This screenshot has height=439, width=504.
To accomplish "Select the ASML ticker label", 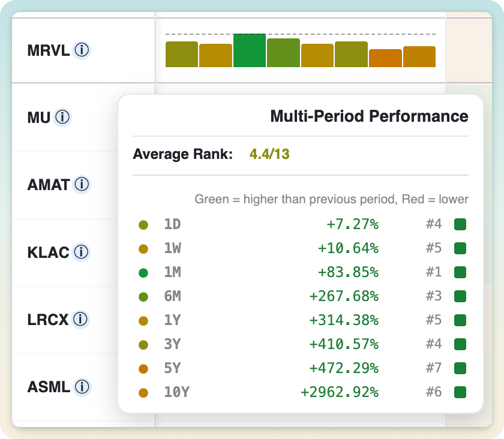I will (49, 387).
